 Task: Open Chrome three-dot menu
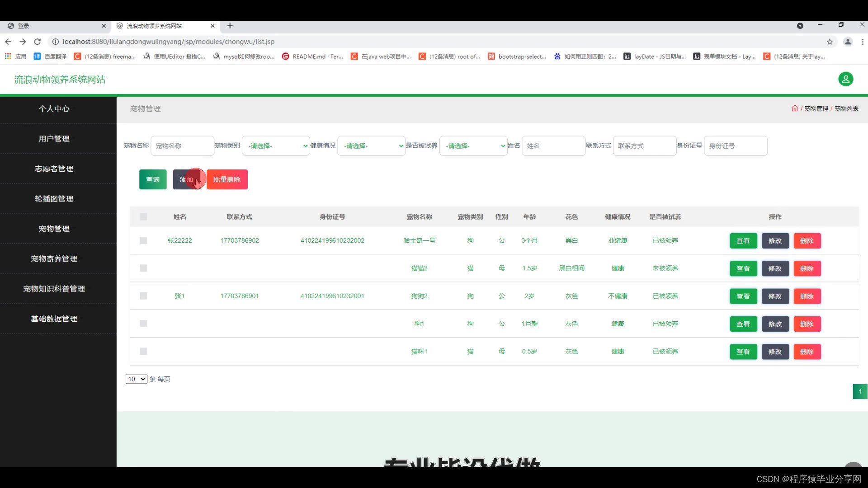click(x=862, y=42)
